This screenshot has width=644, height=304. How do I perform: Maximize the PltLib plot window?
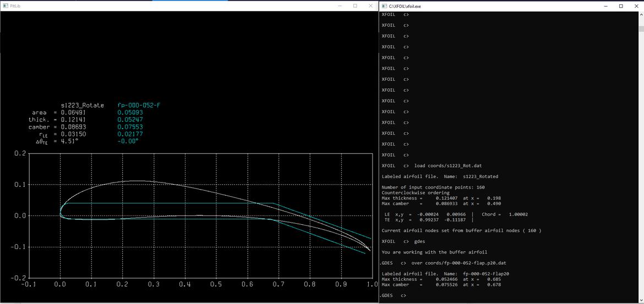355,5
